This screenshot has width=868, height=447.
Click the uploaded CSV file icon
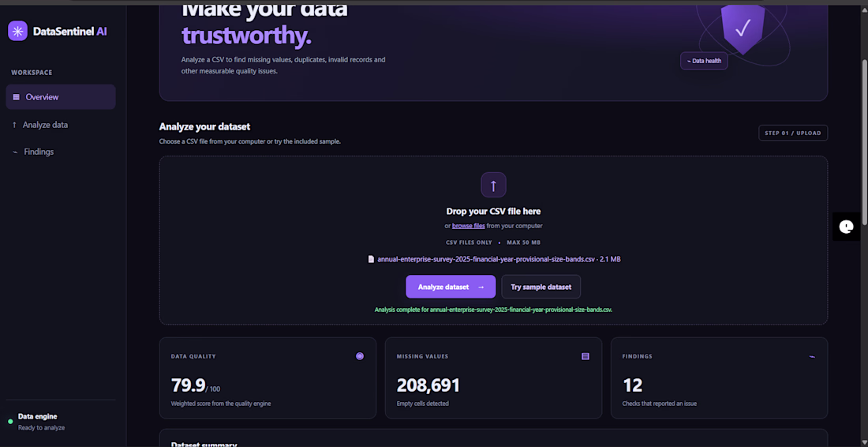(x=371, y=259)
